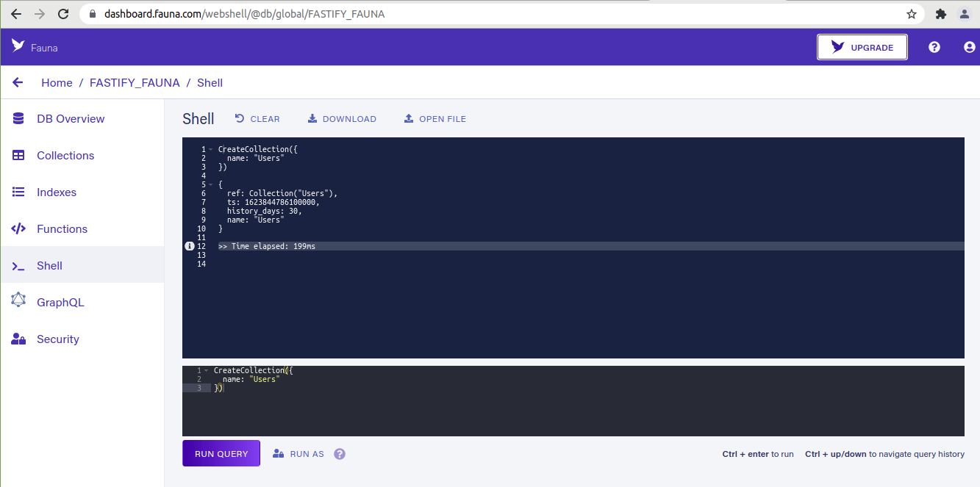Click the Run As user-lock icon
Viewport: 980px width, 487px height.
tap(278, 454)
